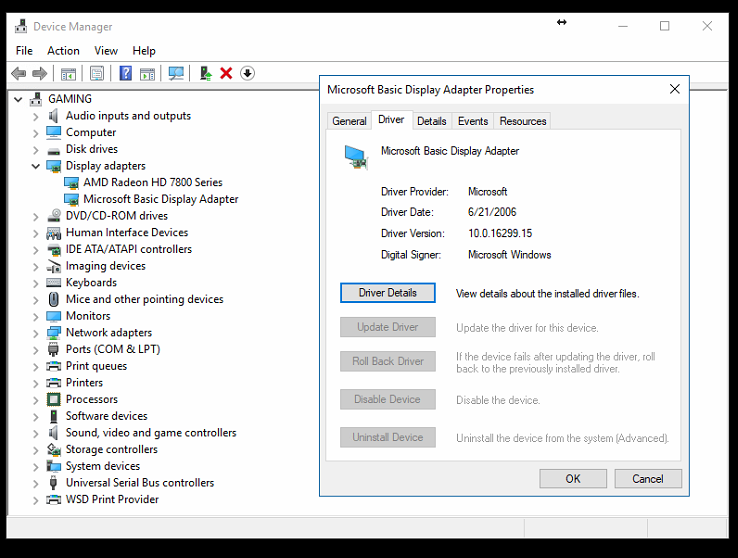738x558 pixels.
Task: Expand Sound, video and game controllers
Action: tap(36, 433)
